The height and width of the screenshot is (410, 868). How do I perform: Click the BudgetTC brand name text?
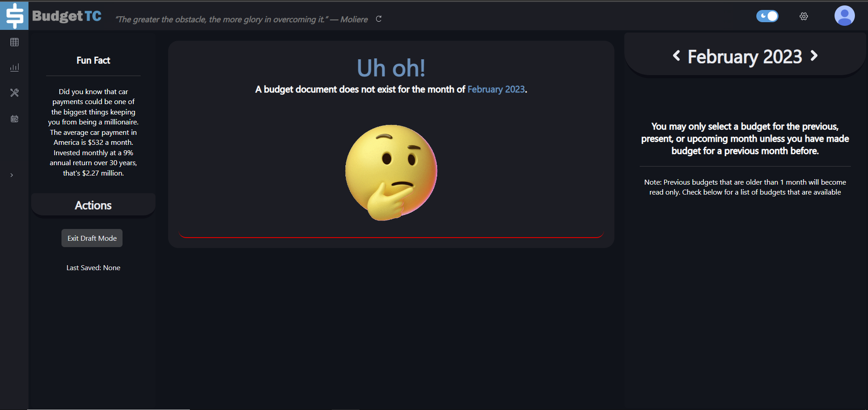pyautogui.click(x=67, y=16)
